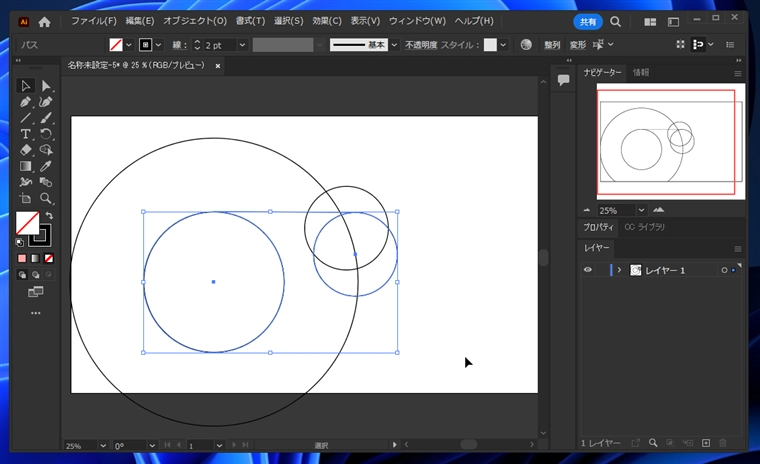
Task: Swap fill and stroke colors
Action: click(x=49, y=215)
